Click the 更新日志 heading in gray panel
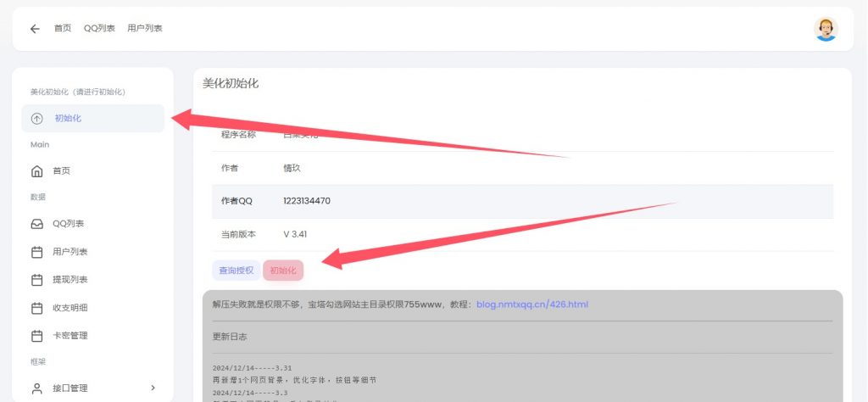Image resolution: width=868 pixels, height=402 pixels. (x=228, y=337)
